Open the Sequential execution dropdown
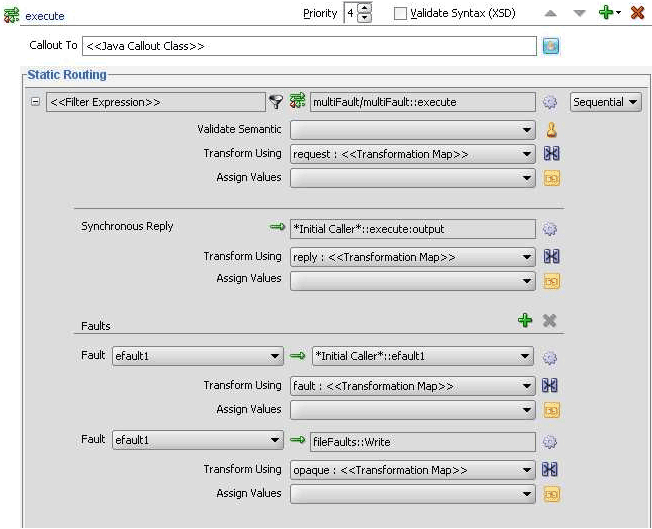Image resolution: width=652 pixels, height=529 pixels. (605, 102)
